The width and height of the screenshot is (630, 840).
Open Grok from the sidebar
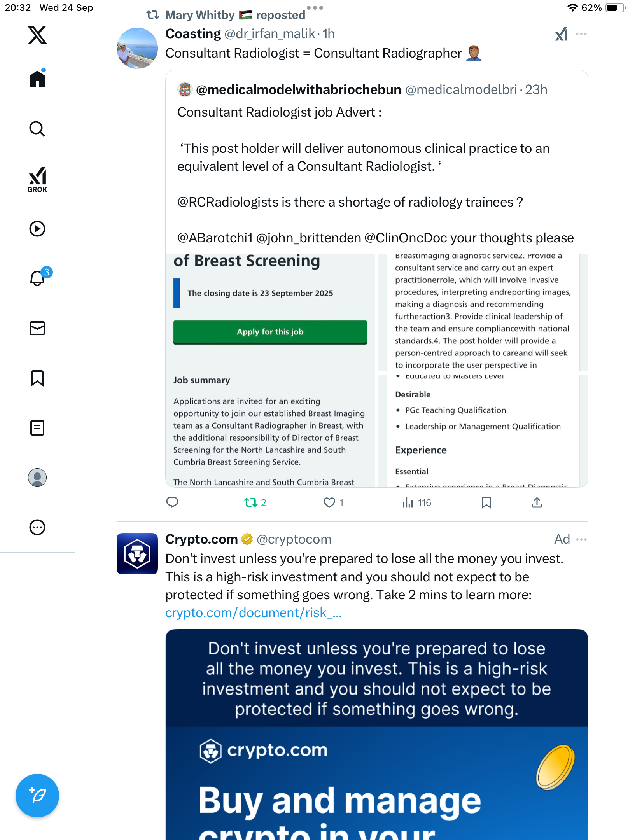tap(37, 179)
